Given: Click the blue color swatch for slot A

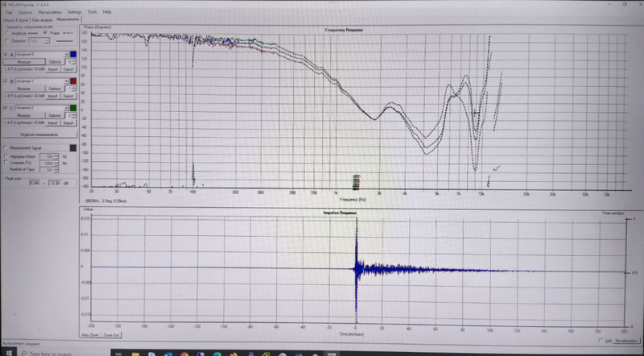Looking at the screenshot, I should coord(73,54).
